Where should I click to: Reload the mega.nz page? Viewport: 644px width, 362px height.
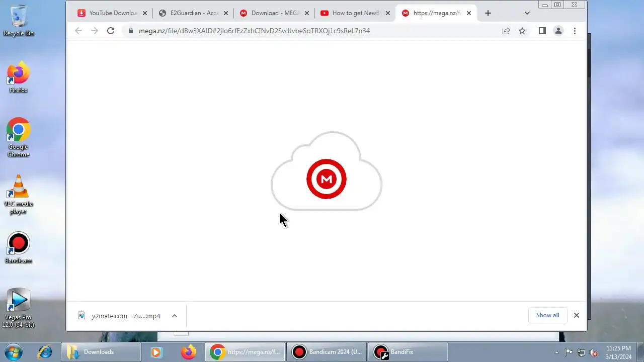(x=111, y=31)
